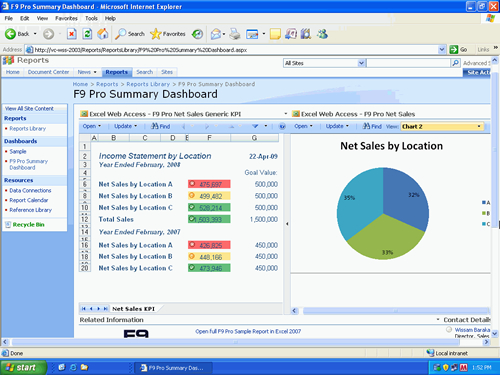The width and height of the screenshot is (500, 375).
Task: Open full F9 Pro Sample Report in Excel 2007 link
Action: 248,331
